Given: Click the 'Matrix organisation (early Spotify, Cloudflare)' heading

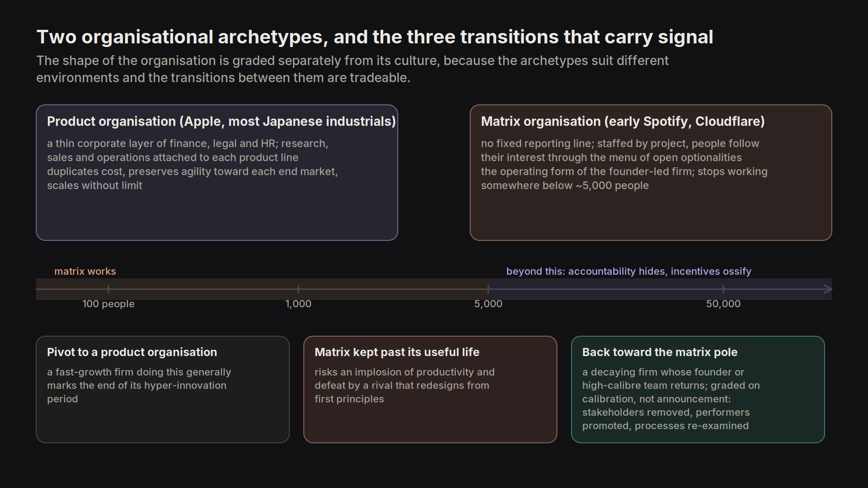Looking at the screenshot, I should (623, 122).
